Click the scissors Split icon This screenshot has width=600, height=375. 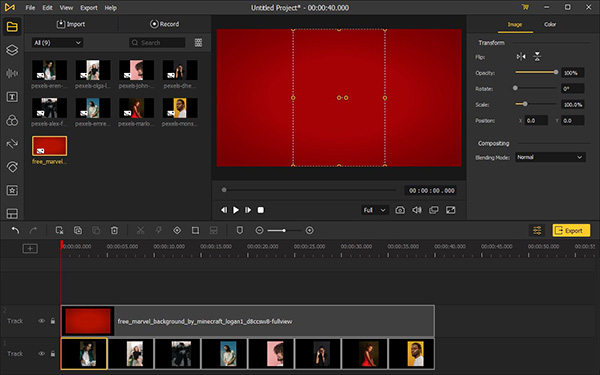tap(140, 230)
